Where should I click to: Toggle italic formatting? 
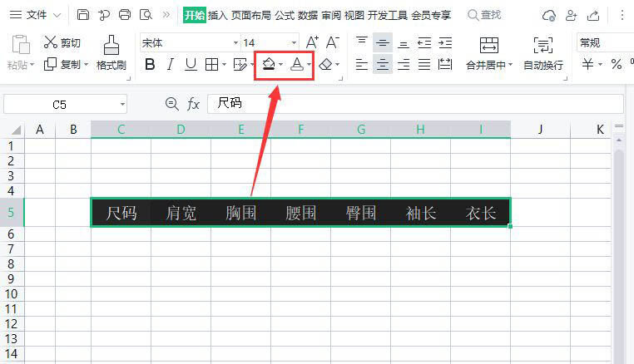[x=171, y=64]
